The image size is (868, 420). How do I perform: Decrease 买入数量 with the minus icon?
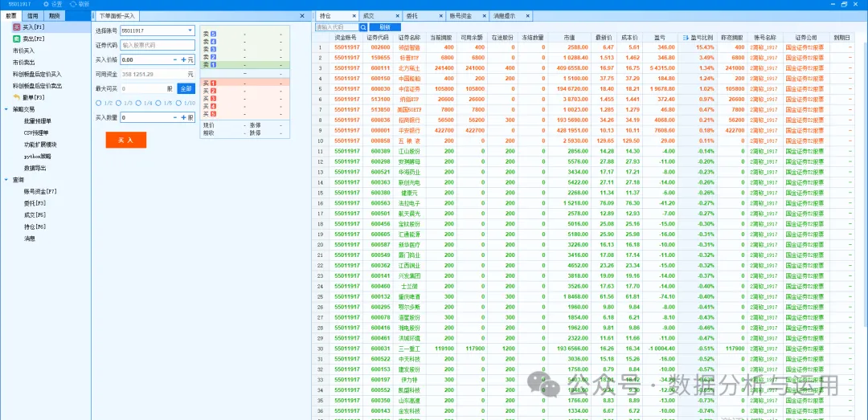point(175,117)
